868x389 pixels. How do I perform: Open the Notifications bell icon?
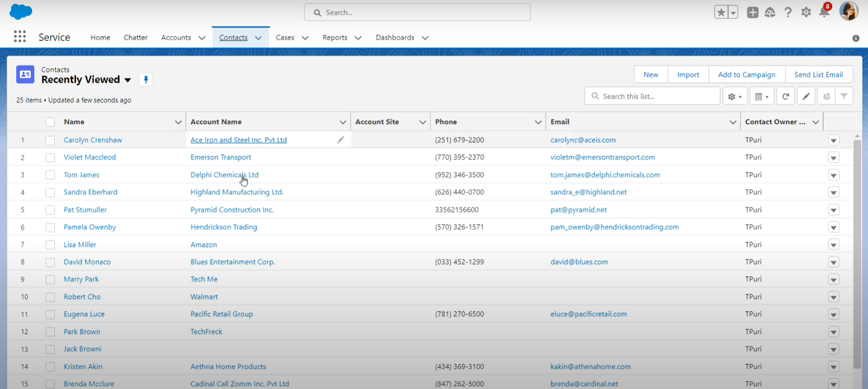point(824,12)
